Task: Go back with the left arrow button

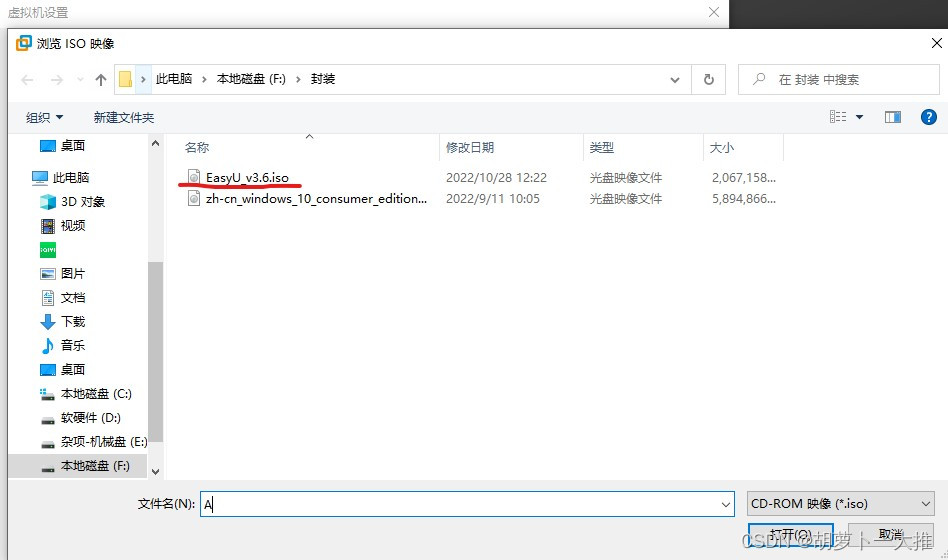Action: [27, 79]
